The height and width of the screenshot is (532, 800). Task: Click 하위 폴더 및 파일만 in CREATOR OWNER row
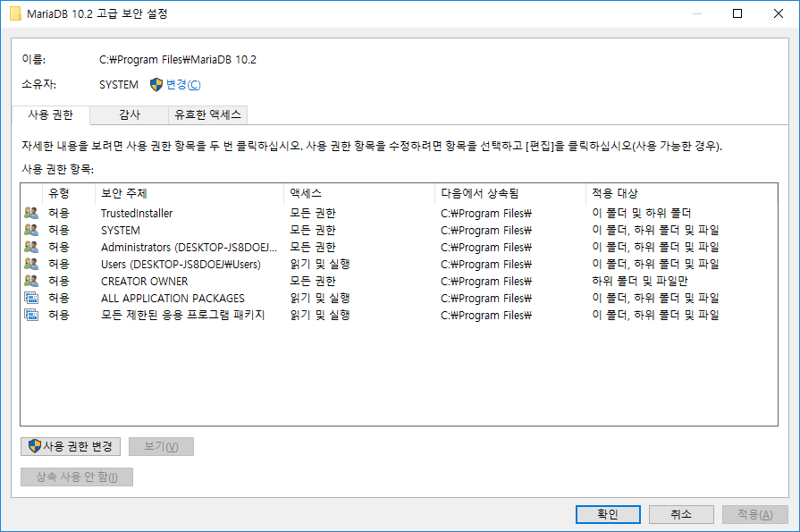[640, 281]
